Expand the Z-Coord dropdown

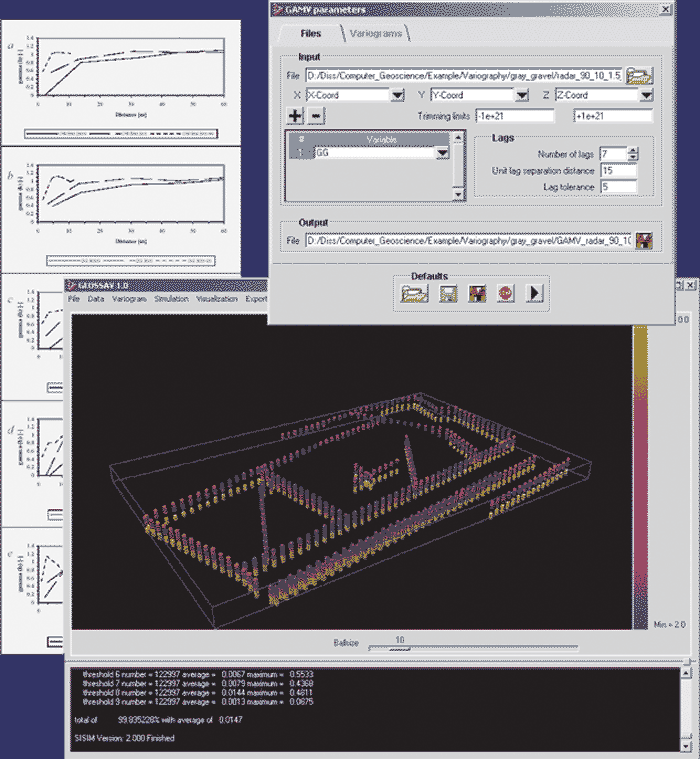coord(646,96)
